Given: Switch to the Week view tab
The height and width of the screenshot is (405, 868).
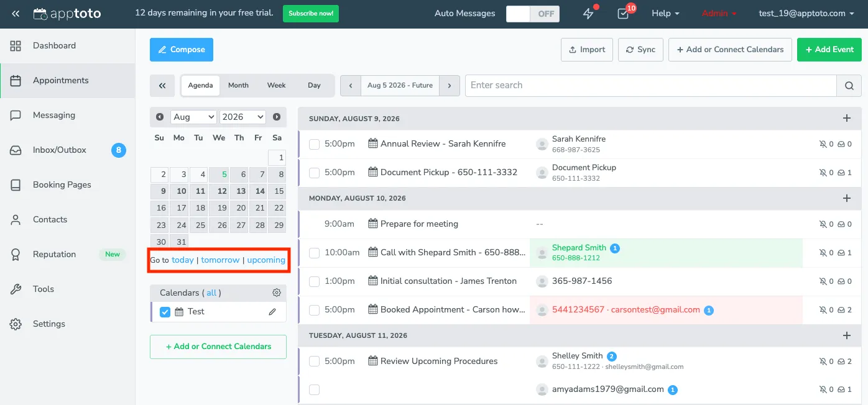Looking at the screenshot, I should [x=277, y=86].
